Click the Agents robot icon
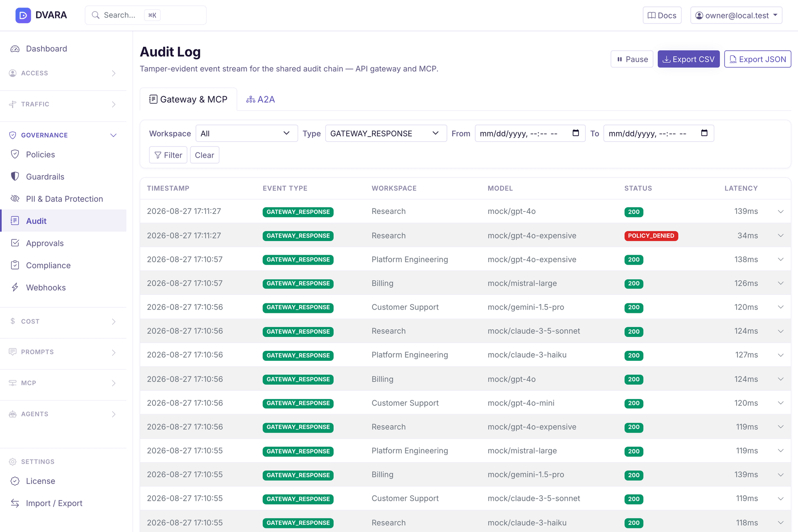This screenshot has height=532, width=798. (x=13, y=414)
